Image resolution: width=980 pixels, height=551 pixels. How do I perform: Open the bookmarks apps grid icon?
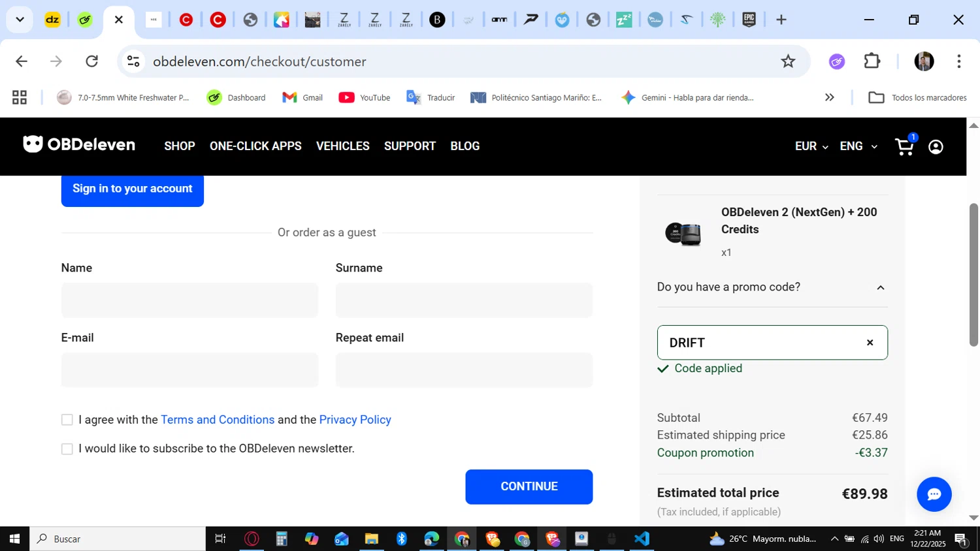click(x=20, y=97)
